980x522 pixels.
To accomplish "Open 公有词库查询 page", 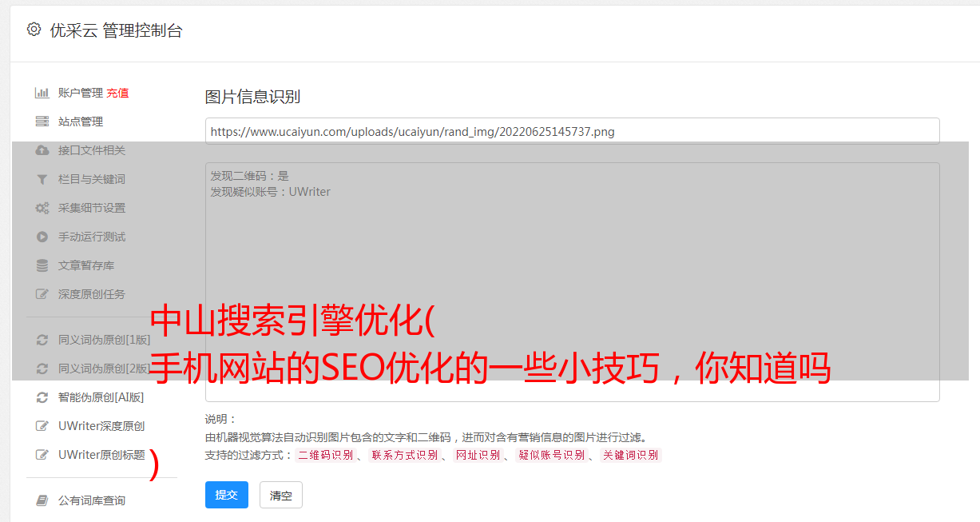I will (92, 500).
